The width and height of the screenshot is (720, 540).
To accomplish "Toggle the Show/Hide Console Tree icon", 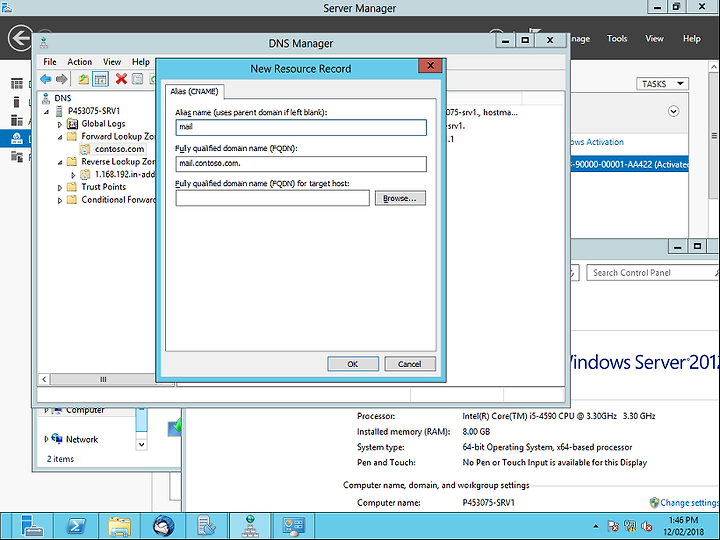I will [x=100, y=79].
